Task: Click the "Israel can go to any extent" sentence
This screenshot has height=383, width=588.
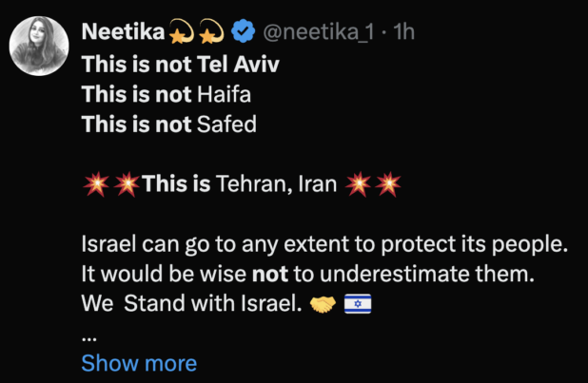Action: [323, 244]
